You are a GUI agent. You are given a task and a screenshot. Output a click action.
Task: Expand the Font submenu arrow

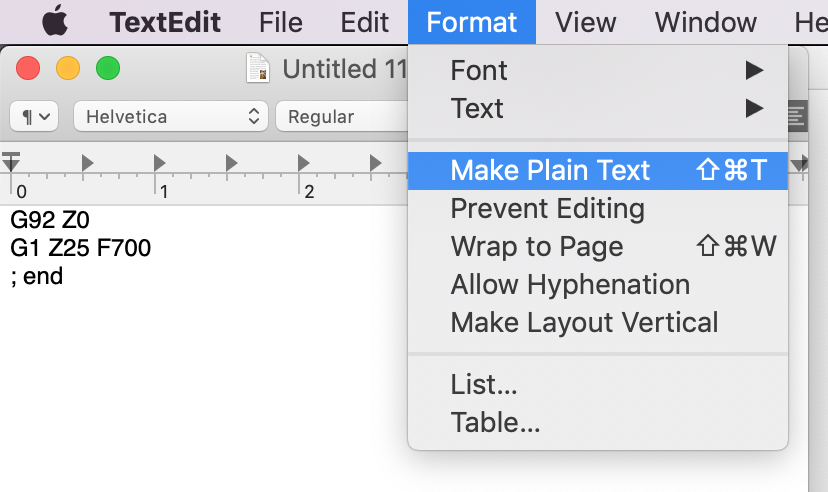click(x=754, y=70)
